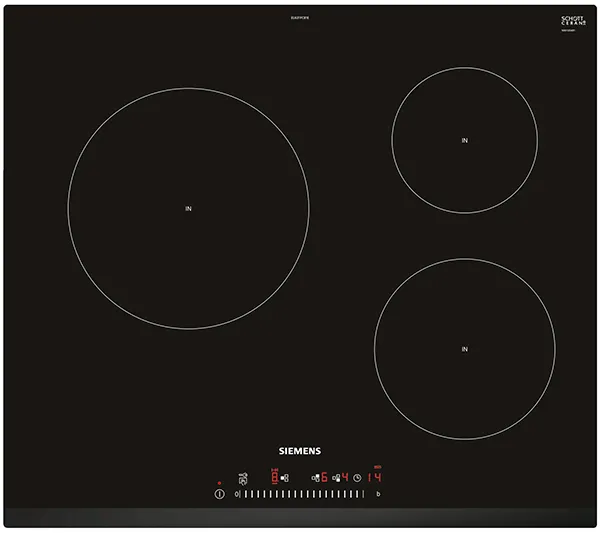Select the large left zone selector icon
This screenshot has height=533, width=600.
(x=285, y=478)
